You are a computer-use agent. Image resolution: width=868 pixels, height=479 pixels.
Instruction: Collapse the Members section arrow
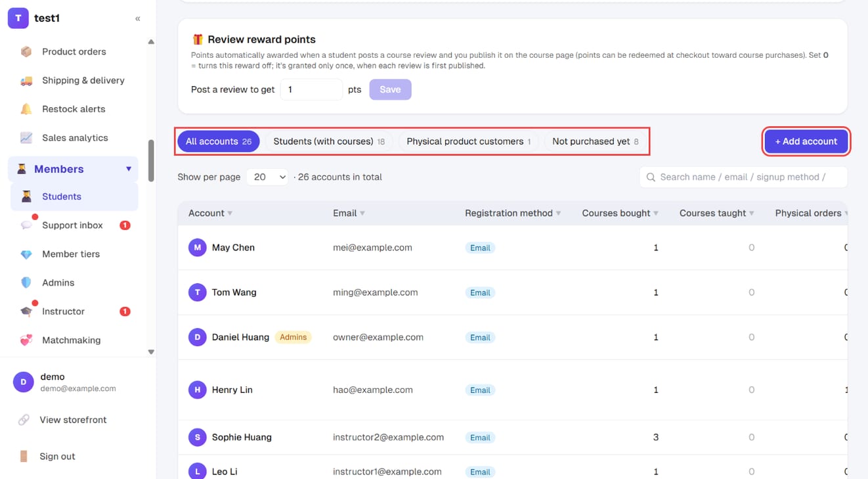click(129, 169)
